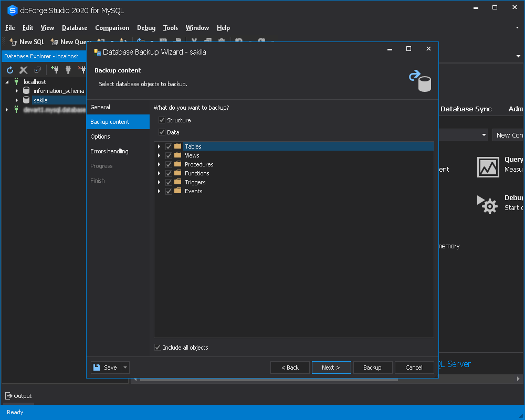This screenshot has height=420, width=525.
Task: Click the Save floppy disk icon
Action: [97, 367]
